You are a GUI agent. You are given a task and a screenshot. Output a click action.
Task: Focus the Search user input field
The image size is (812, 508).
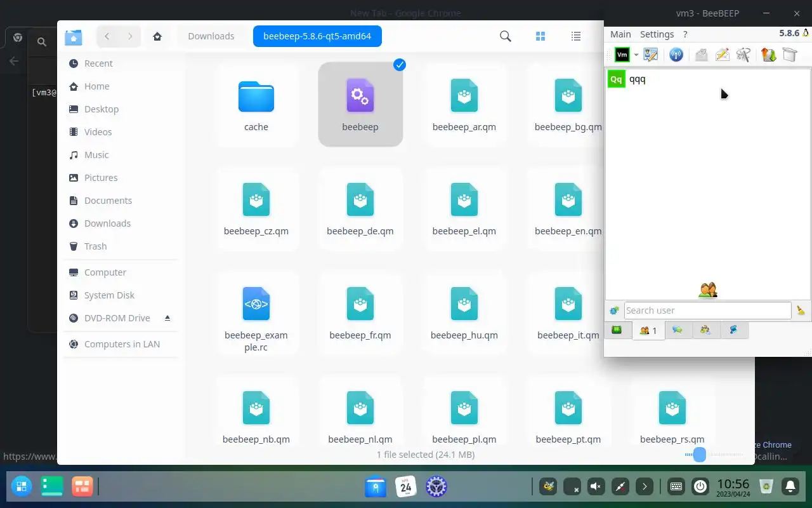[x=707, y=311]
